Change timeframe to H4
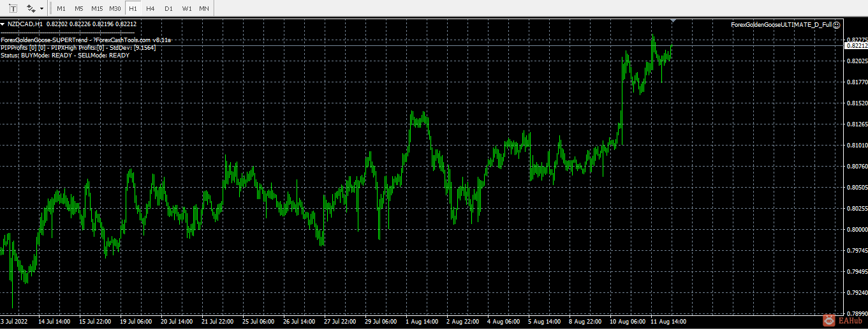868x330 pixels. click(150, 8)
